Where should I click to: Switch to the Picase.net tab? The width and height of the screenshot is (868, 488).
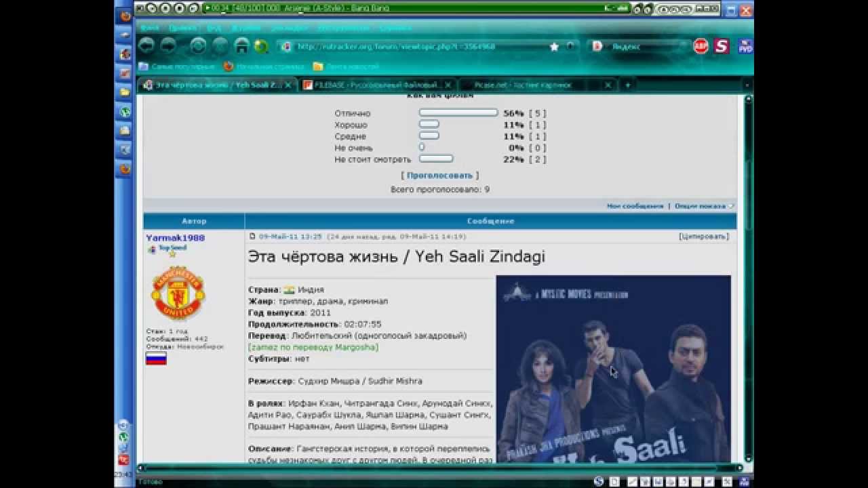pos(536,85)
